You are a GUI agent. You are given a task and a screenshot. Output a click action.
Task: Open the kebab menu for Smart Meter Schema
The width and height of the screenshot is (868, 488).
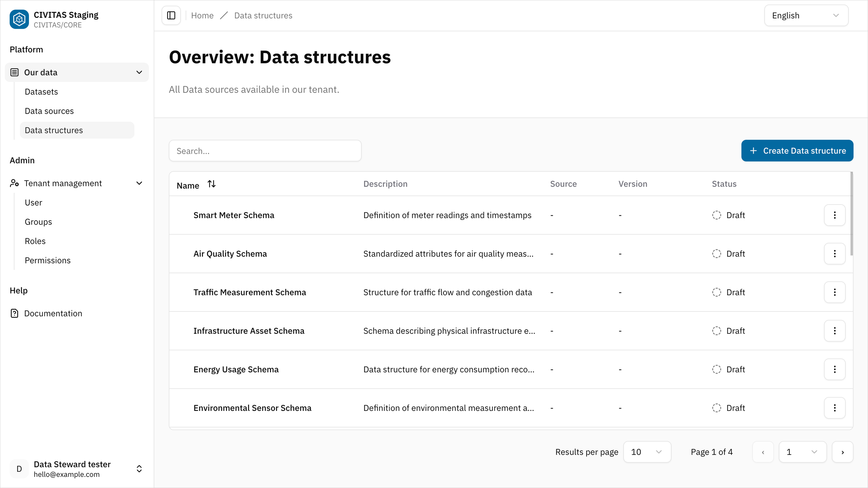click(835, 215)
